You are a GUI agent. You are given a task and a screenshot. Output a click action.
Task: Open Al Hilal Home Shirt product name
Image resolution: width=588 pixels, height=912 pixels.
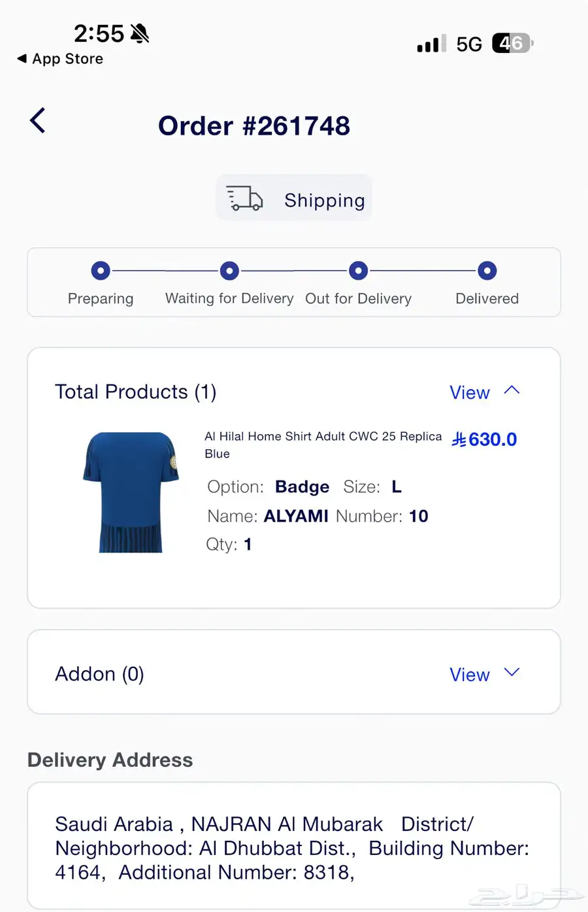(x=323, y=445)
